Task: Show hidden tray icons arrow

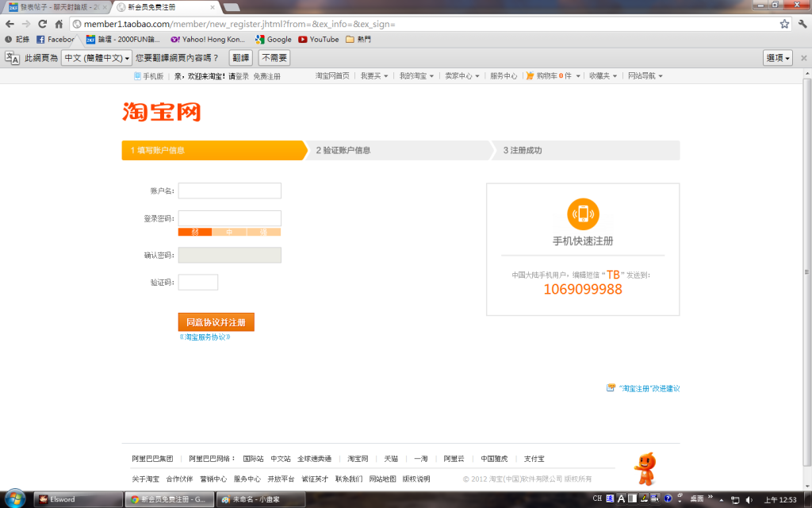Action: click(x=722, y=500)
